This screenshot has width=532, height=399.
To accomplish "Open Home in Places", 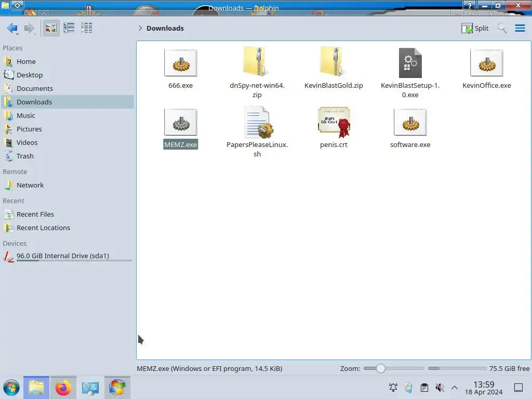I will click(67, 61).
